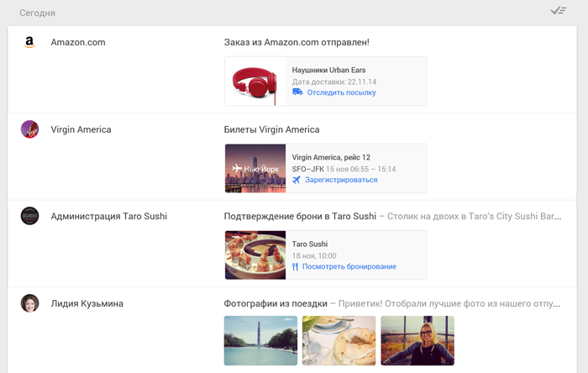This screenshot has width=588, height=373.
Task: Open the Нью-Йорк flight image thumbnail
Action: [x=255, y=168]
